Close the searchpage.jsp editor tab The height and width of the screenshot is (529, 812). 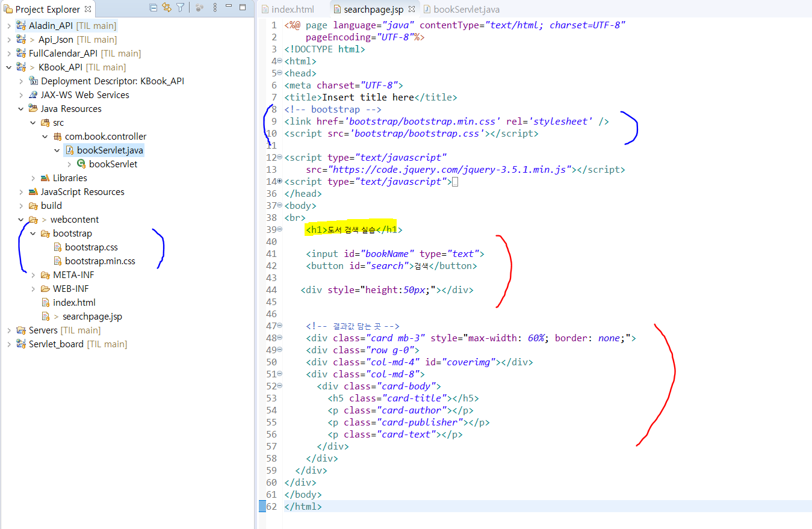pos(412,9)
